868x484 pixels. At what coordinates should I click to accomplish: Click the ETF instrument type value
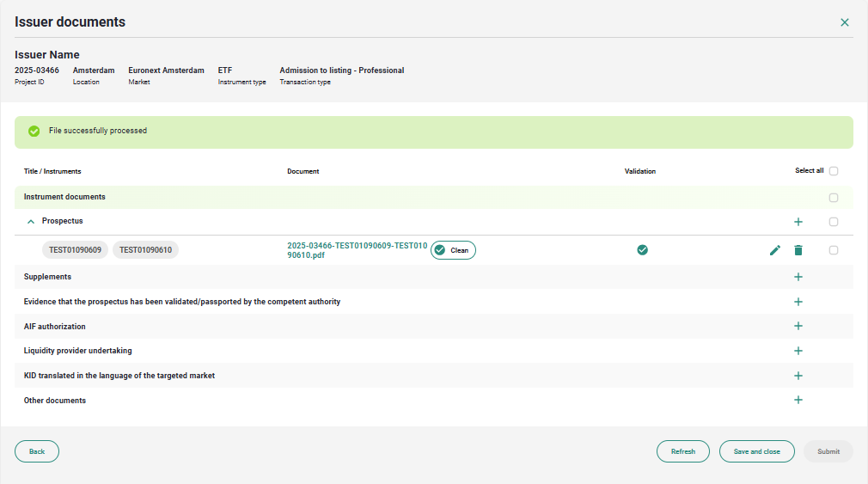225,70
